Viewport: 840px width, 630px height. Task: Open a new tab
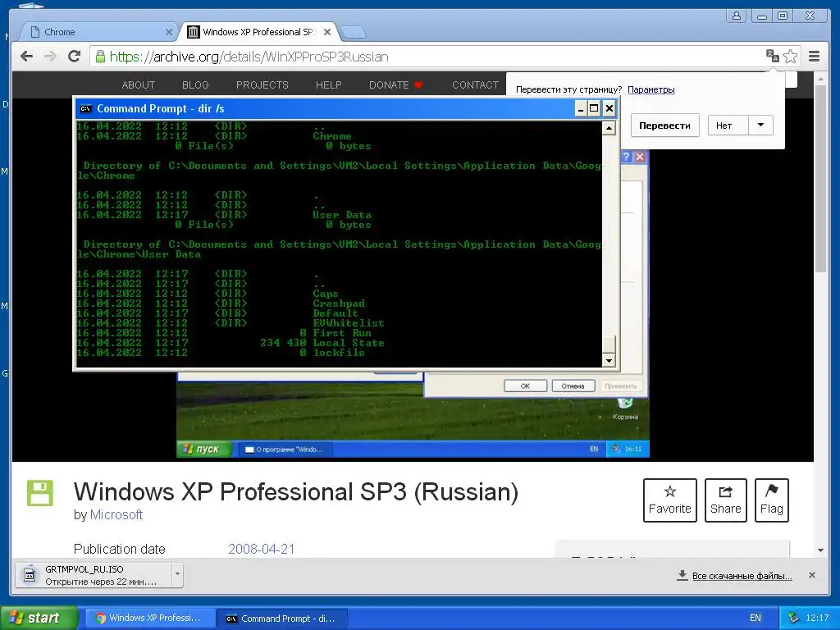(x=354, y=33)
